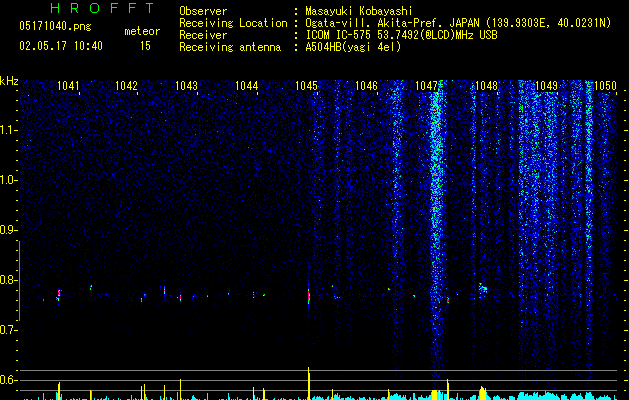Click the 0.6 frequency axis label
Screen dimensions: 629x400
click(8, 380)
